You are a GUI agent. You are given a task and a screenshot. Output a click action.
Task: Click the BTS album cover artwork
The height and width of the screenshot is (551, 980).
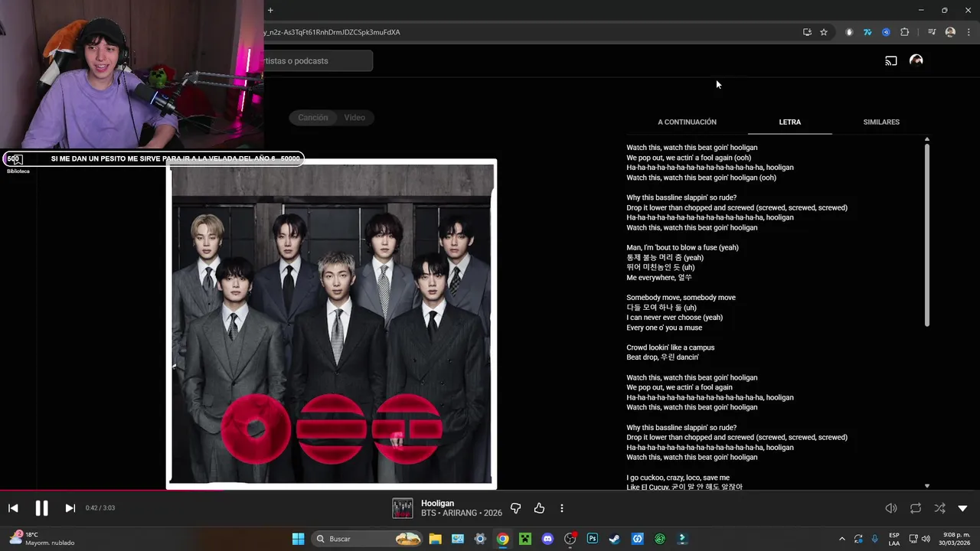(332, 324)
